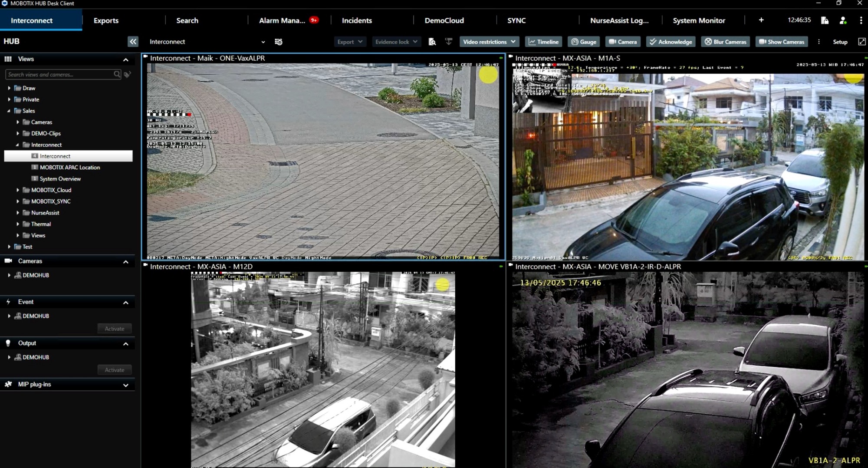
Task: Click the user profile icon
Action: coord(843,20)
